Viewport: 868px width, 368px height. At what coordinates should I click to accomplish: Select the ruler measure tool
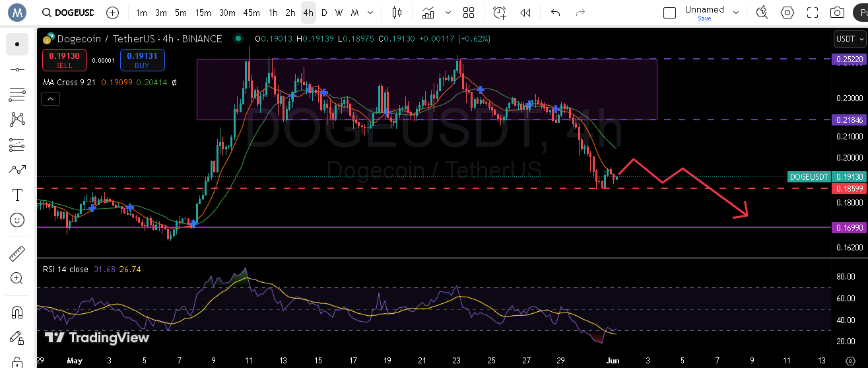pos(17,253)
